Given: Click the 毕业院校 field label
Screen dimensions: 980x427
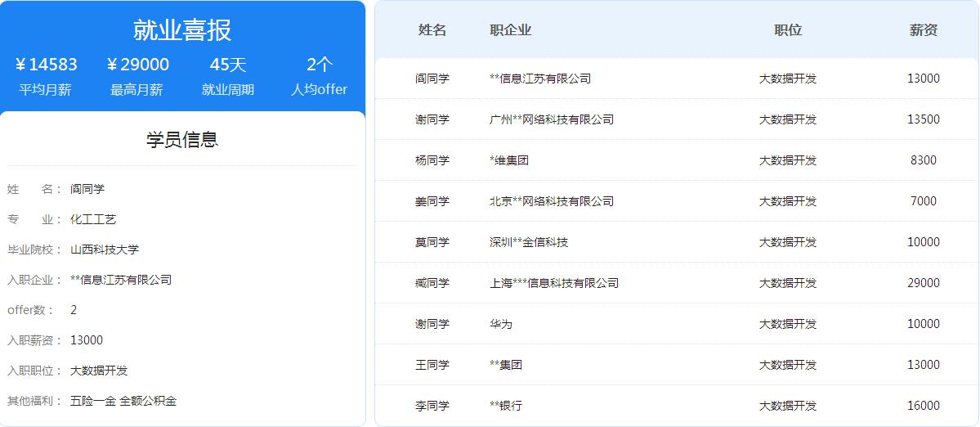Looking at the screenshot, I should (34, 249).
